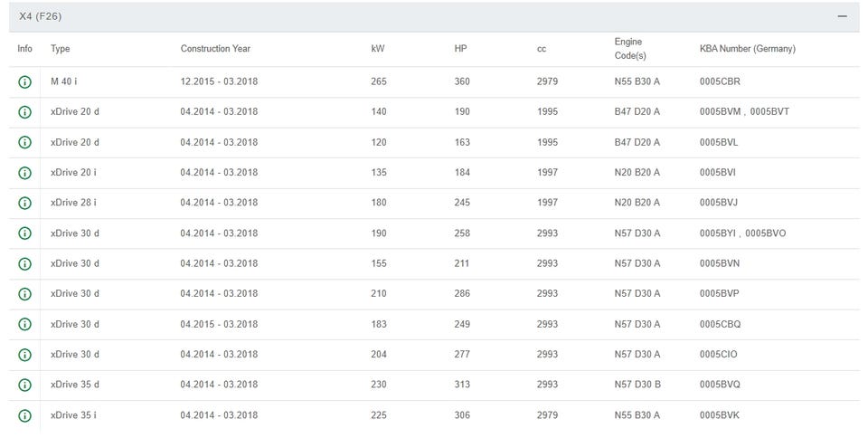Image resolution: width=868 pixels, height=438 pixels.
Task: Click the HP column header
Action: pyautogui.click(x=460, y=49)
